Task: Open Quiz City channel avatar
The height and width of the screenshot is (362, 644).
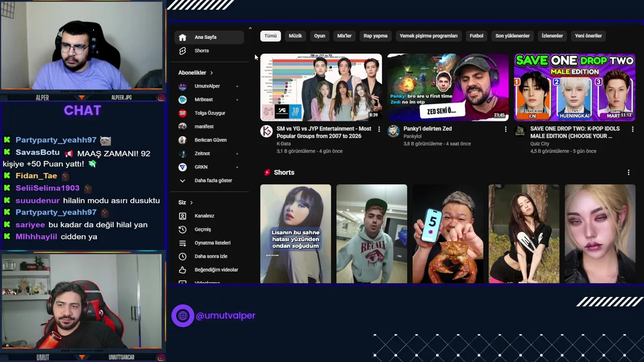Action: coord(520,131)
